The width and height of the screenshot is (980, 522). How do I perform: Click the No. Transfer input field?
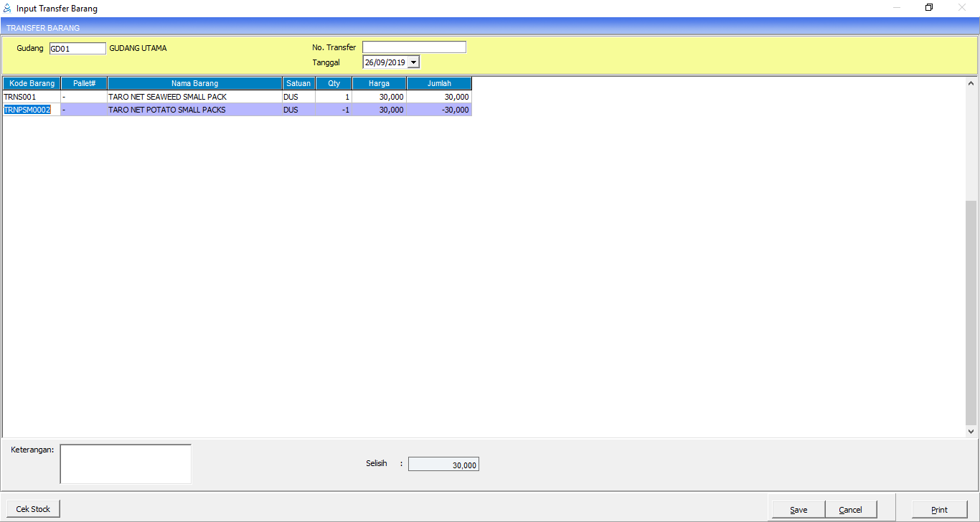[414, 47]
